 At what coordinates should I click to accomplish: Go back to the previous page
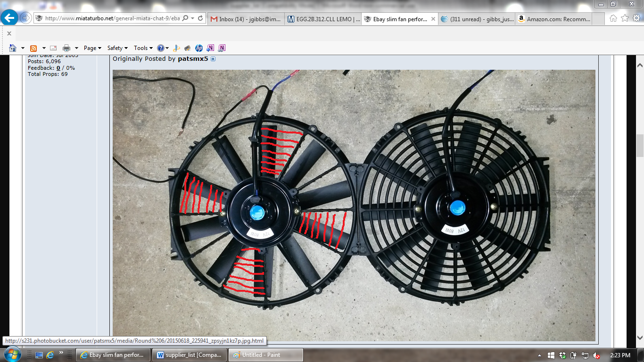[10, 18]
